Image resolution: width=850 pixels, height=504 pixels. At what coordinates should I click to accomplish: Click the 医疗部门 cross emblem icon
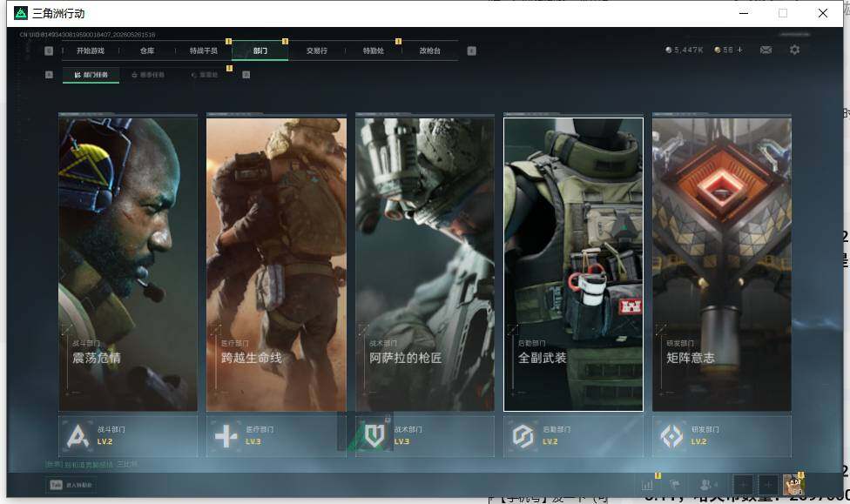pyautogui.click(x=226, y=436)
